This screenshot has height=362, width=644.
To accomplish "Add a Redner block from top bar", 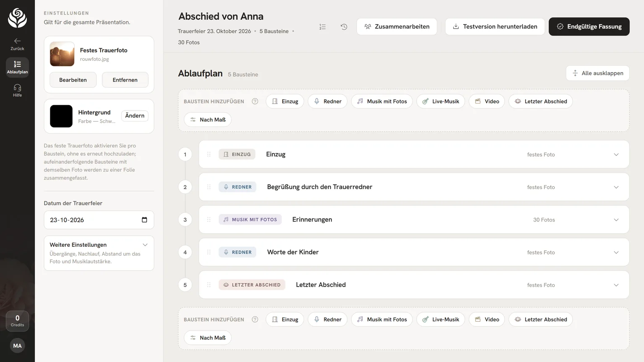I will 327,101.
